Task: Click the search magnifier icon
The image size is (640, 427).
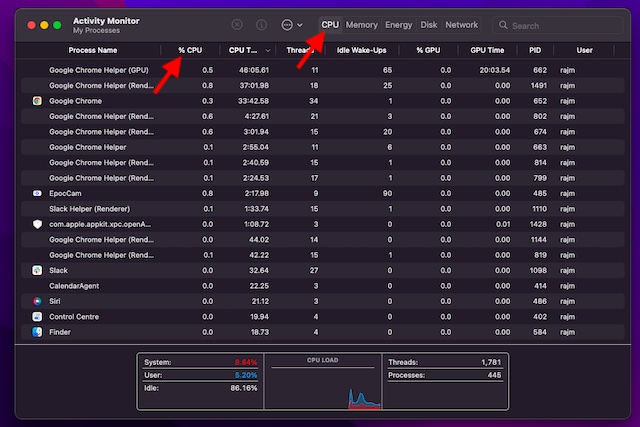Action: click(x=503, y=25)
